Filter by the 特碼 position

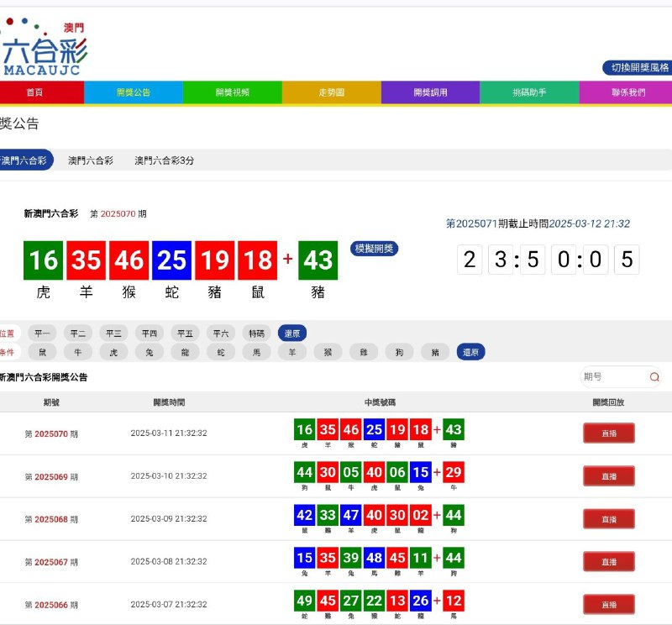(x=256, y=333)
